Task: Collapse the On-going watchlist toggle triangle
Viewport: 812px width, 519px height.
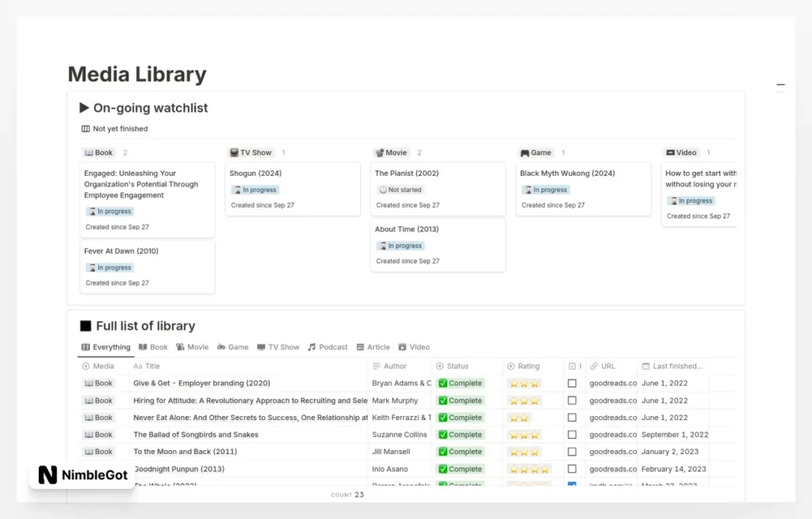Action: (x=84, y=108)
